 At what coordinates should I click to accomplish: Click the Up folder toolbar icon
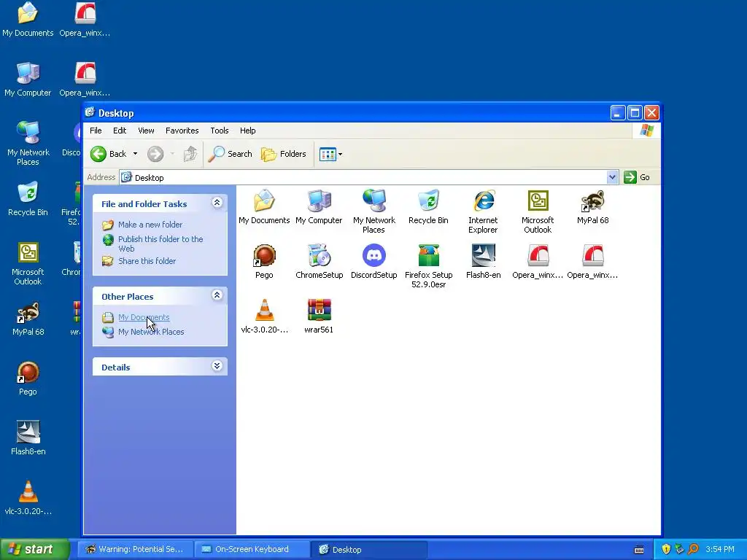(190, 154)
